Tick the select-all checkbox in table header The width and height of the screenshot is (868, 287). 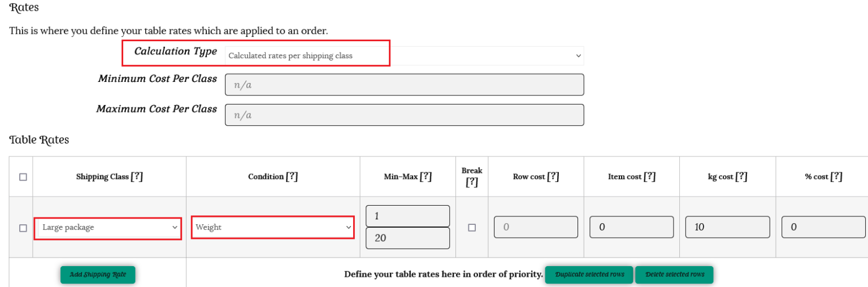click(x=23, y=177)
